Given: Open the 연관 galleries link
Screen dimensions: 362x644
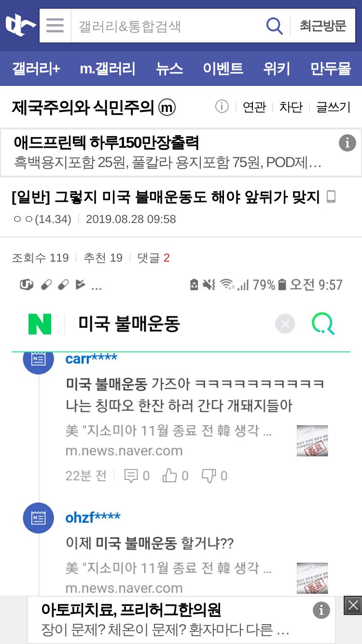Looking at the screenshot, I should [254, 107].
